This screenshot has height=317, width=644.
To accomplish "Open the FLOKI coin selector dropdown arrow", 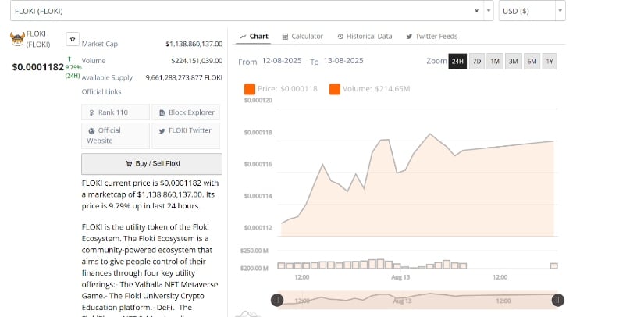I will (489, 12).
